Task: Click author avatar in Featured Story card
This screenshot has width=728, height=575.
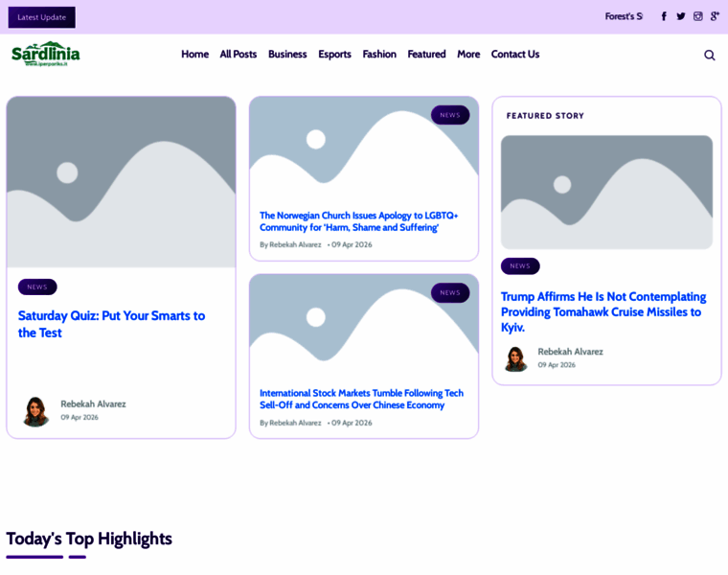Action: (x=515, y=359)
